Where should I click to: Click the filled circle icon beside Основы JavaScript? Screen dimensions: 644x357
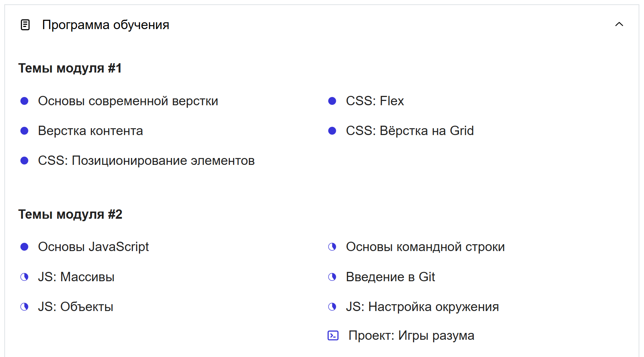pyautogui.click(x=24, y=247)
